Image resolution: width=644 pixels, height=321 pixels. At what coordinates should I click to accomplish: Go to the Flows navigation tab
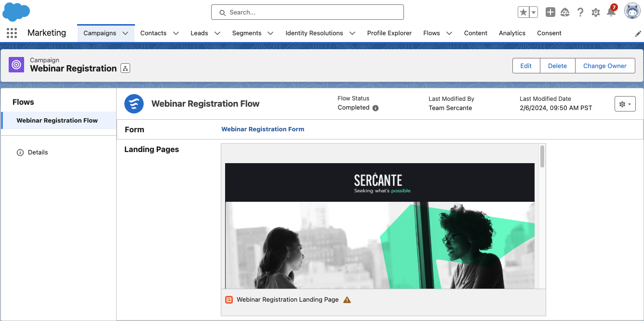pyautogui.click(x=431, y=33)
